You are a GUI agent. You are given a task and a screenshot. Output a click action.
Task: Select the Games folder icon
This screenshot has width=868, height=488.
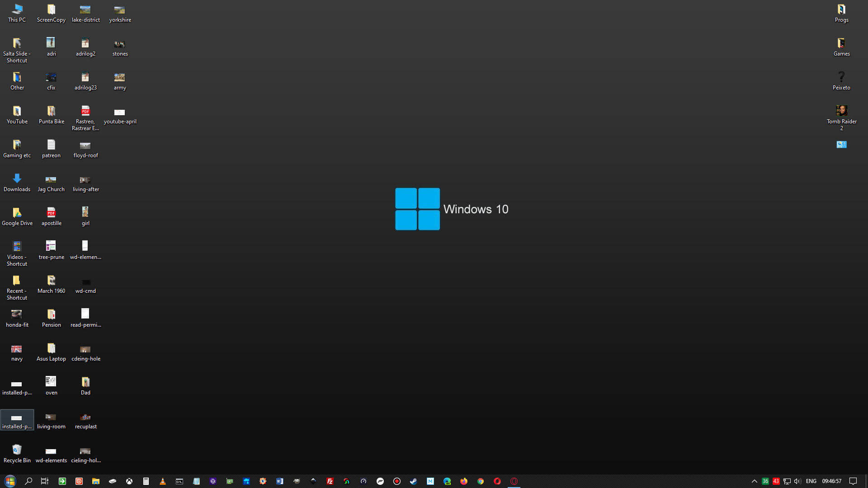(x=841, y=47)
